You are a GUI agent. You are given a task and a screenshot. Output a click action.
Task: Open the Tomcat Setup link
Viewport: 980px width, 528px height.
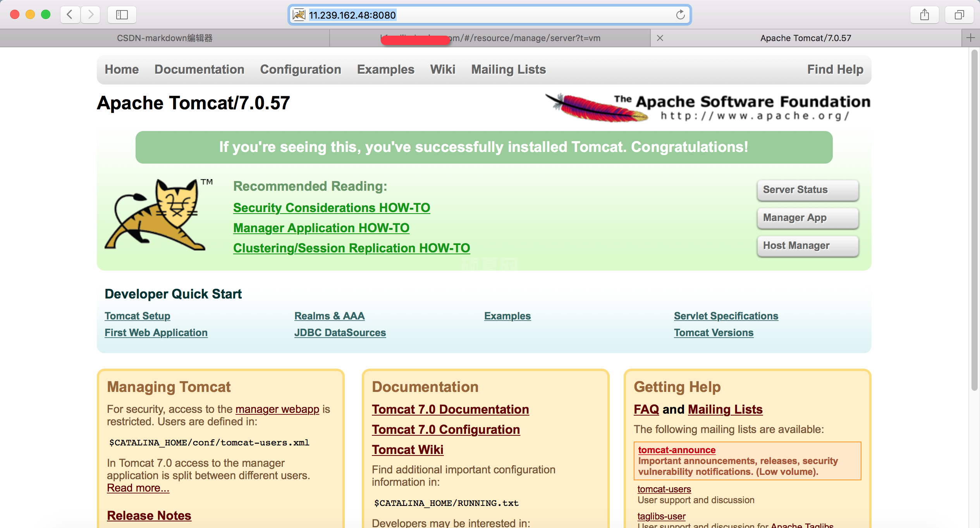[137, 316]
